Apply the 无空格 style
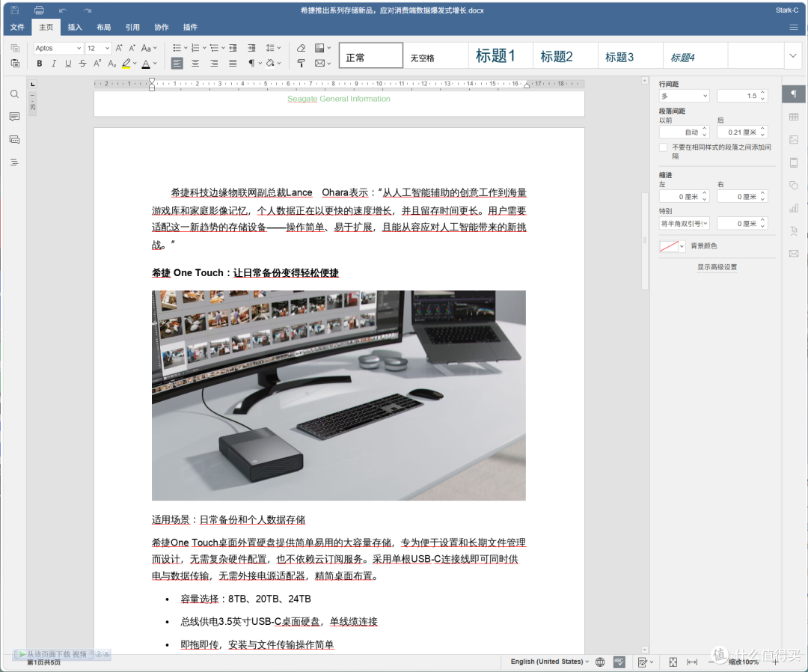 (435, 55)
